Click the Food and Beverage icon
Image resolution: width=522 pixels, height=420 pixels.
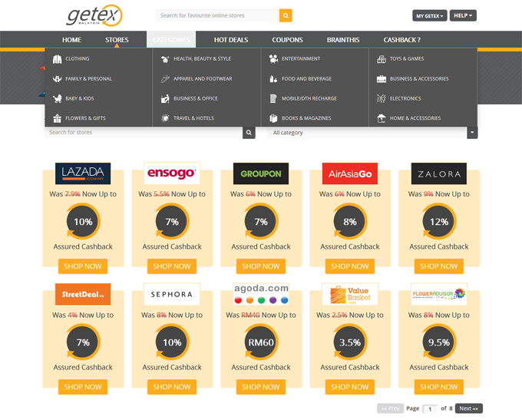[x=273, y=79]
